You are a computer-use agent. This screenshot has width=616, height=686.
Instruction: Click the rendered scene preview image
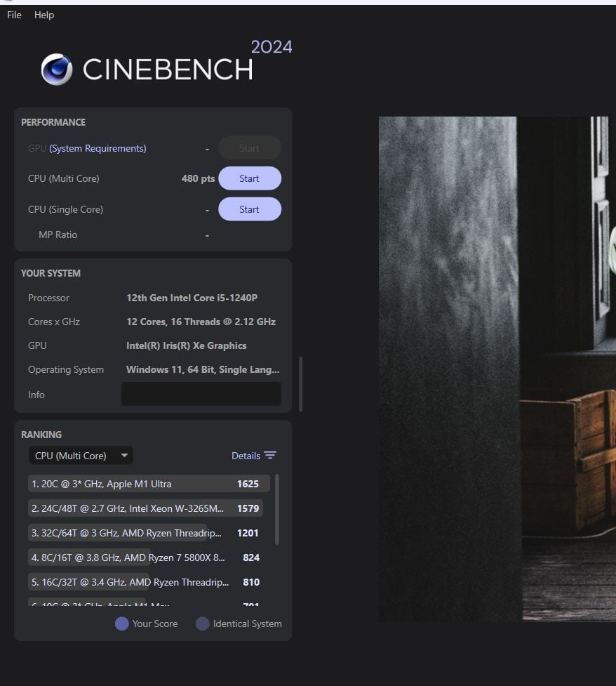click(x=497, y=369)
